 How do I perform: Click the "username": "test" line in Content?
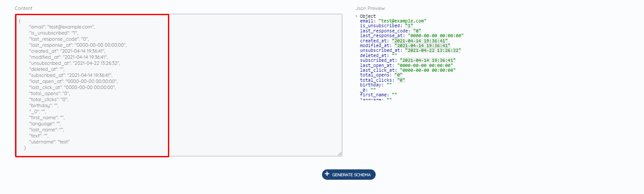point(49,142)
